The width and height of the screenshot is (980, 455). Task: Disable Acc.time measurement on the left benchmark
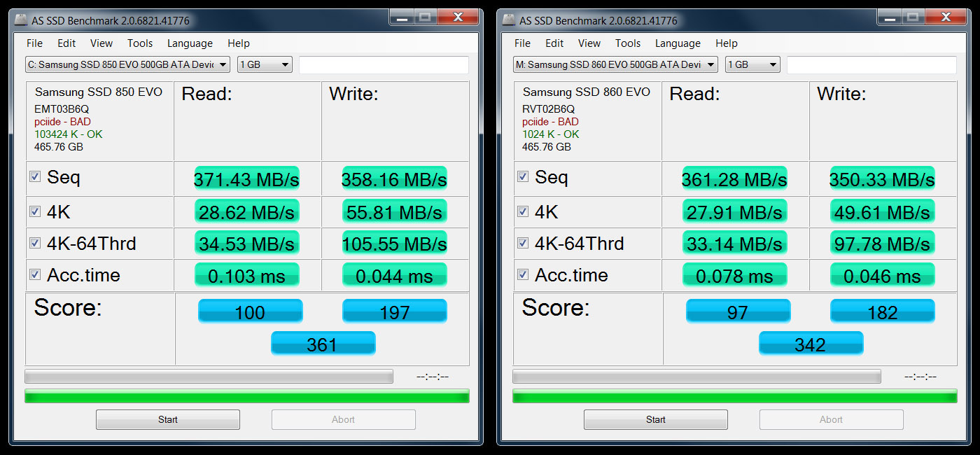point(34,274)
